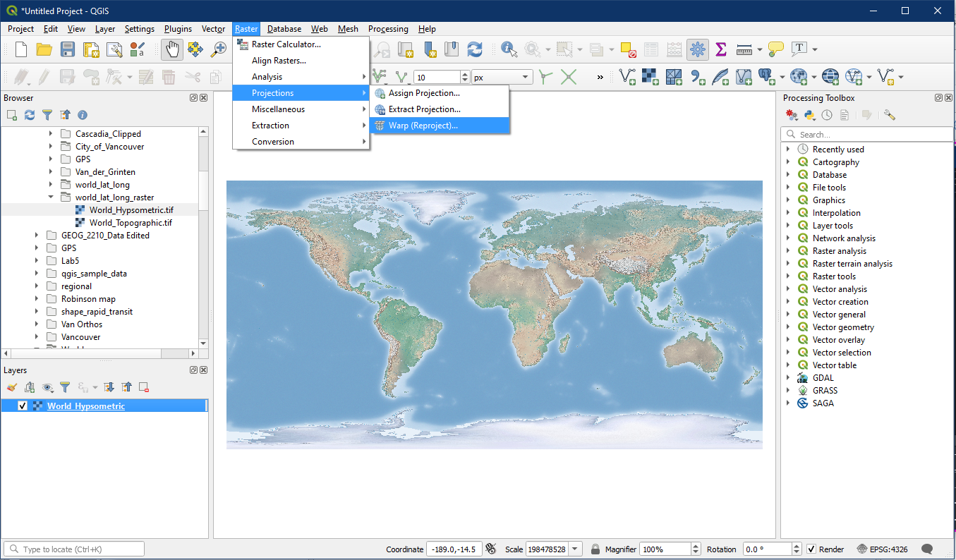
Task: Click Filter Legend funnel icon in Layers panel
Action: click(65, 387)
